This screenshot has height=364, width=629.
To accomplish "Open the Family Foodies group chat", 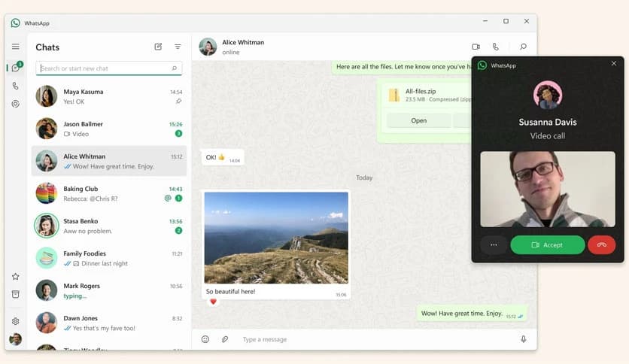I will tap(109, 258).
